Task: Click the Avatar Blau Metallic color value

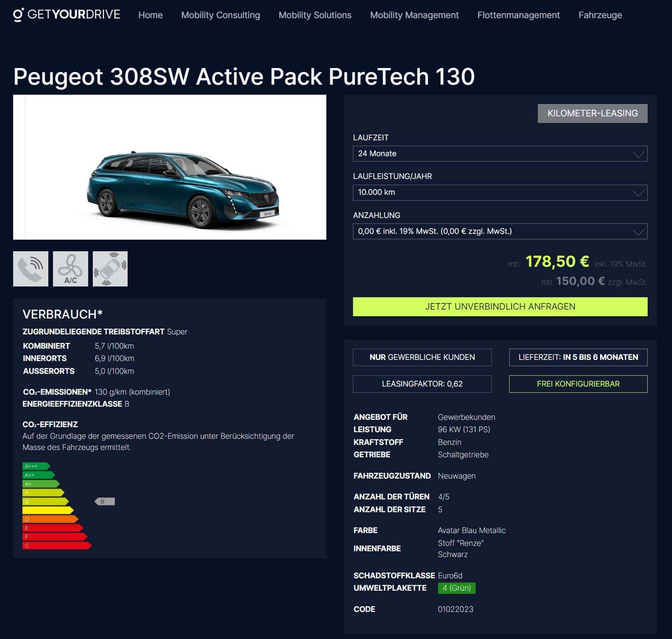Action: point(472,530)
